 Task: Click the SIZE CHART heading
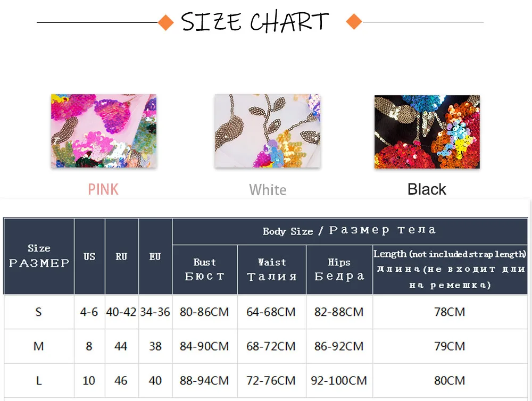tap(254, 22)
